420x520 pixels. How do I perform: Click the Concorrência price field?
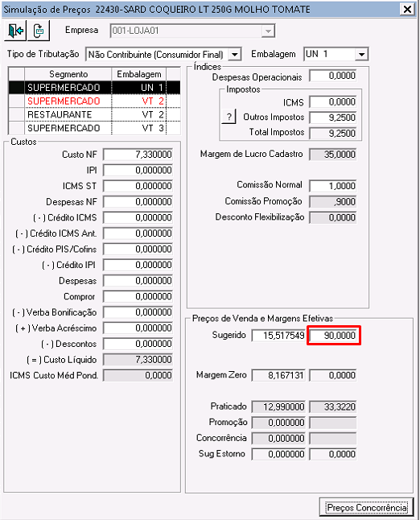pos(278,439)
